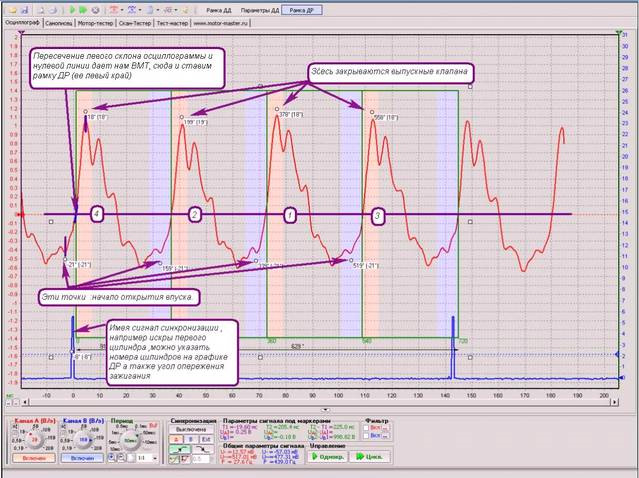Screen dimensions: 639x478
Task: Click the 'Цикл.' cyclic run button
Action: click(x=370, y=457)
